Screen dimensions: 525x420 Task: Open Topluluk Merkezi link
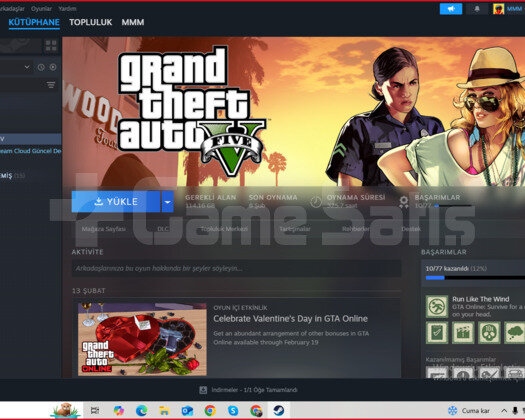pyautogui.click(x=224, y=229)
